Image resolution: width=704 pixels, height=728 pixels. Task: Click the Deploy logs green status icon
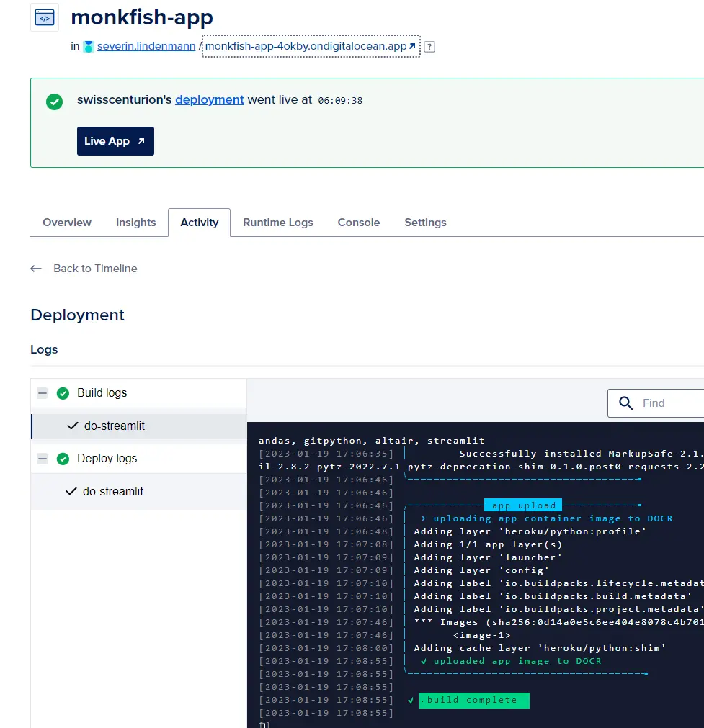[x=63, y=459]
